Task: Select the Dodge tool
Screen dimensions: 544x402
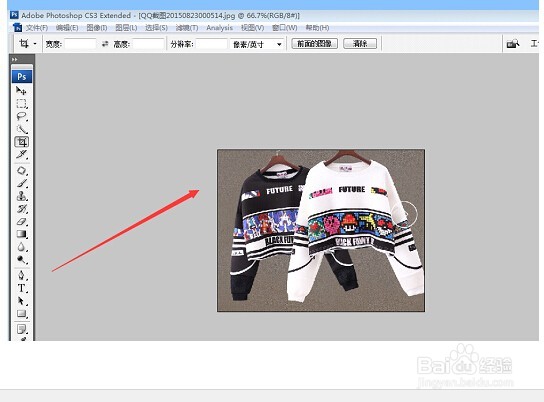Action: [22, 260]
